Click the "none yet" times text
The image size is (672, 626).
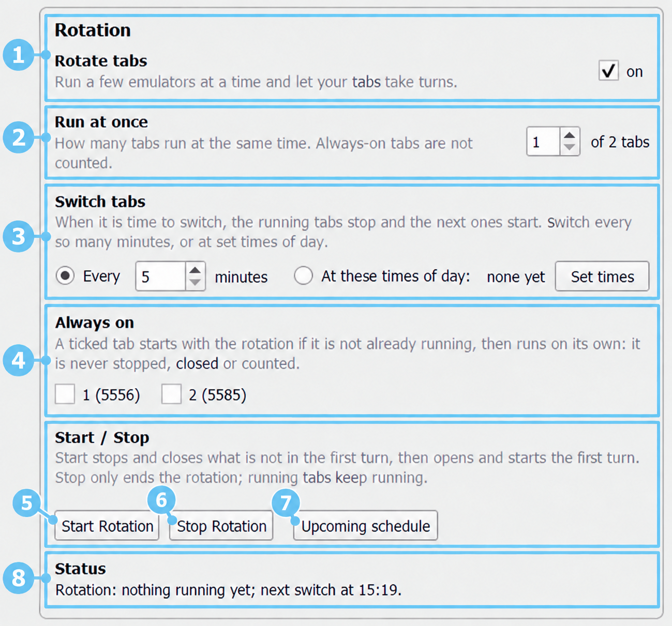pos(516,277)
